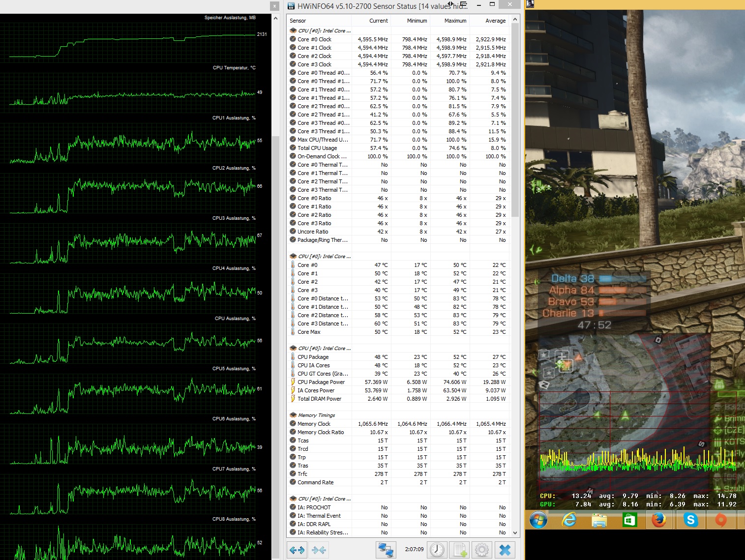Open the Windows Start orb
This screenshot has height=560, width=745.
538,520
